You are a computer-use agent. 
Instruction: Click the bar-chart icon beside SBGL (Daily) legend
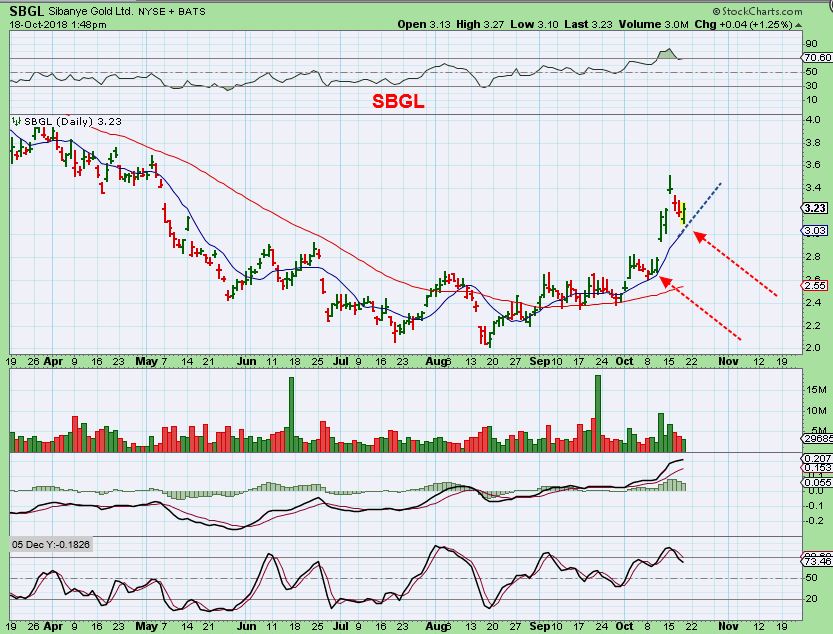click(16, 121)
